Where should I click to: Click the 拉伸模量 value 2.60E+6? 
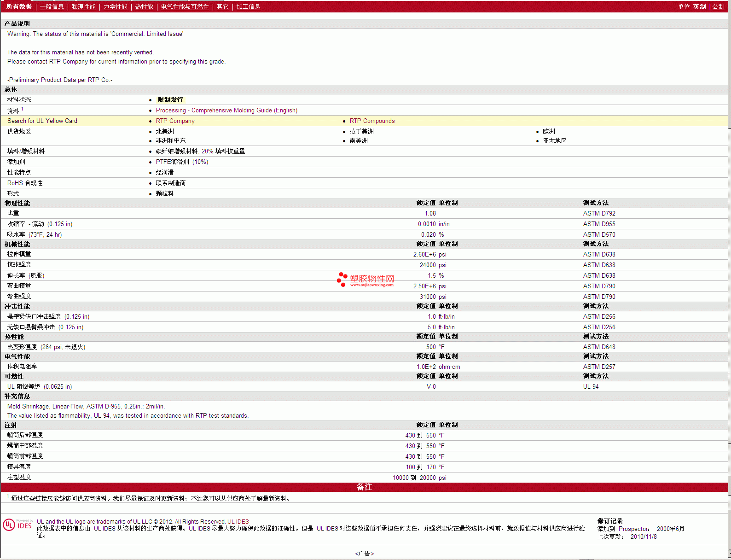coord(424,254)
